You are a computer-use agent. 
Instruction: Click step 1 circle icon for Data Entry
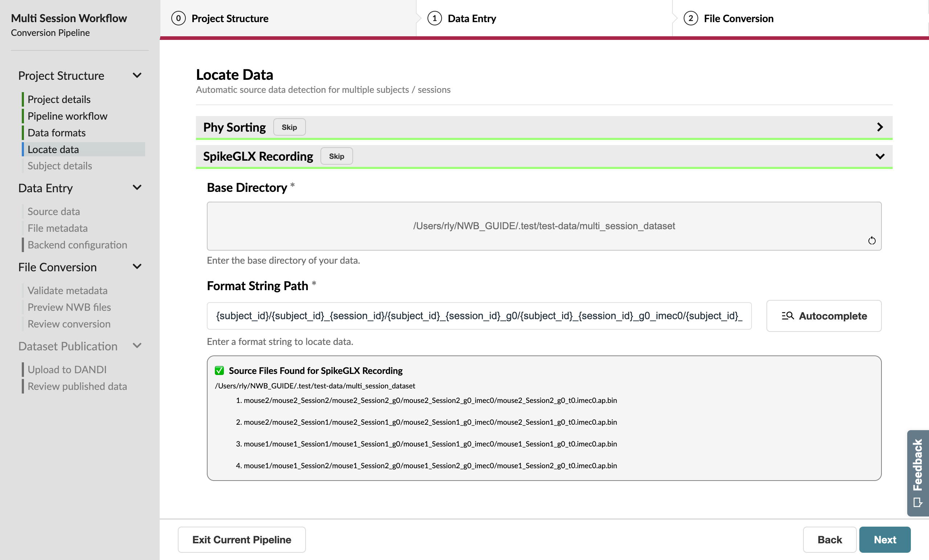tap(434, 18)
